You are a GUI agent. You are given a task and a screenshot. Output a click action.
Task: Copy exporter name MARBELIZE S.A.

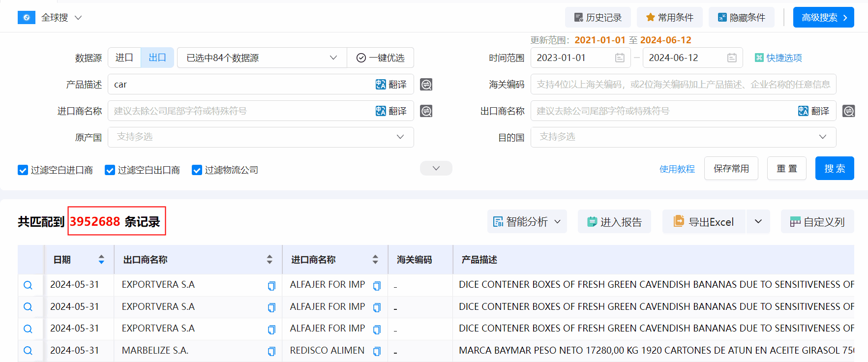(271, 351)
